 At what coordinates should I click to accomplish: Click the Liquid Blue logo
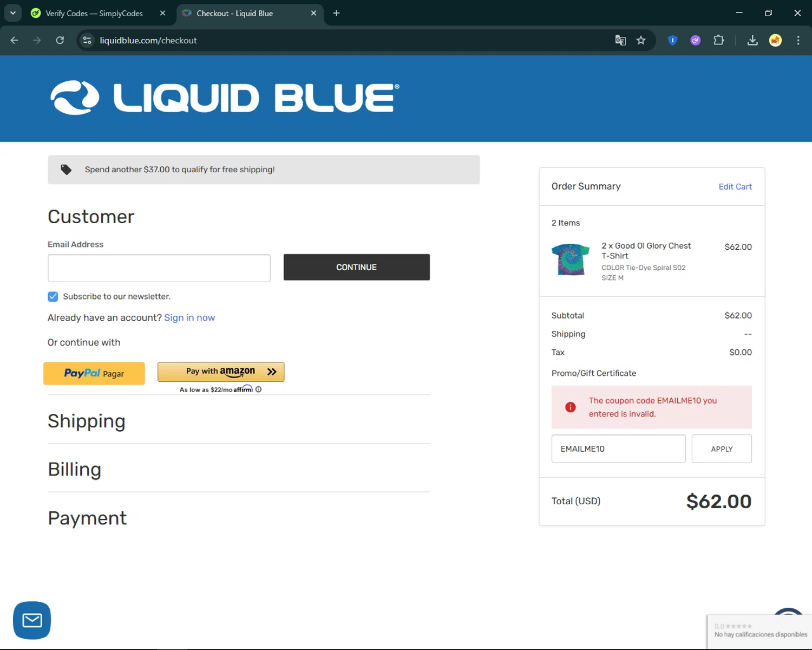coord(225,98)
